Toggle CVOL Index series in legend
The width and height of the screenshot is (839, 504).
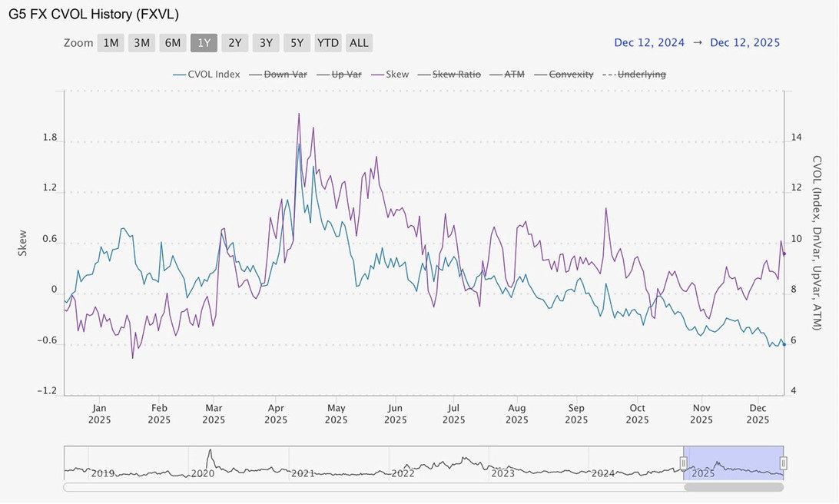(207, 75)
